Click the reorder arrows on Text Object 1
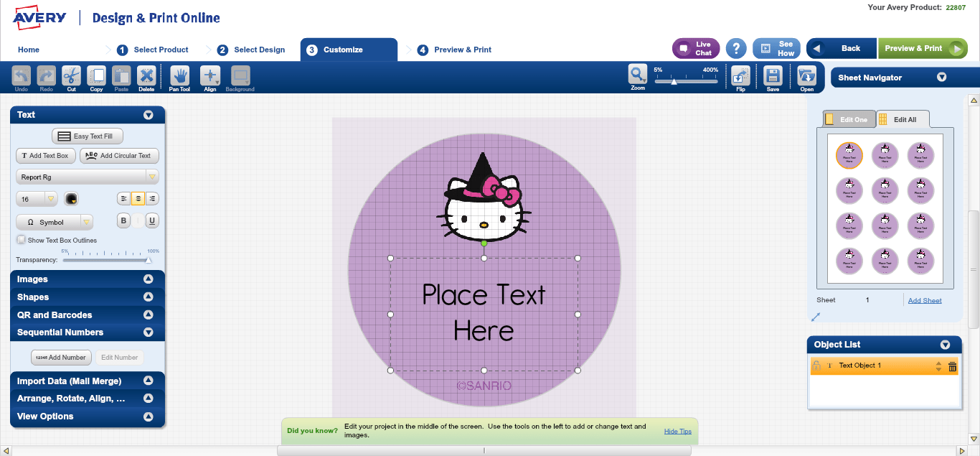980x456 pixels. [x=938, y=366]
